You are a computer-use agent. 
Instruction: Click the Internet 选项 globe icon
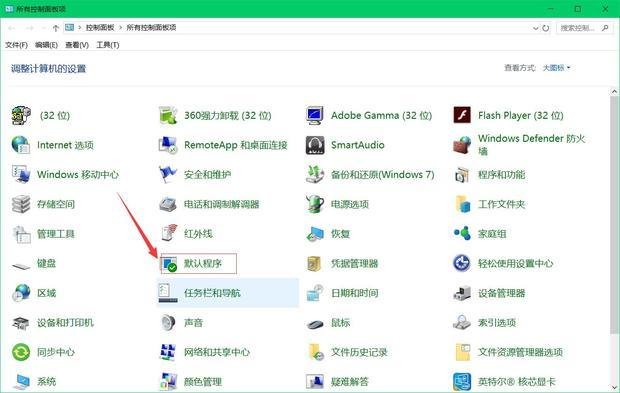[21, 145]
